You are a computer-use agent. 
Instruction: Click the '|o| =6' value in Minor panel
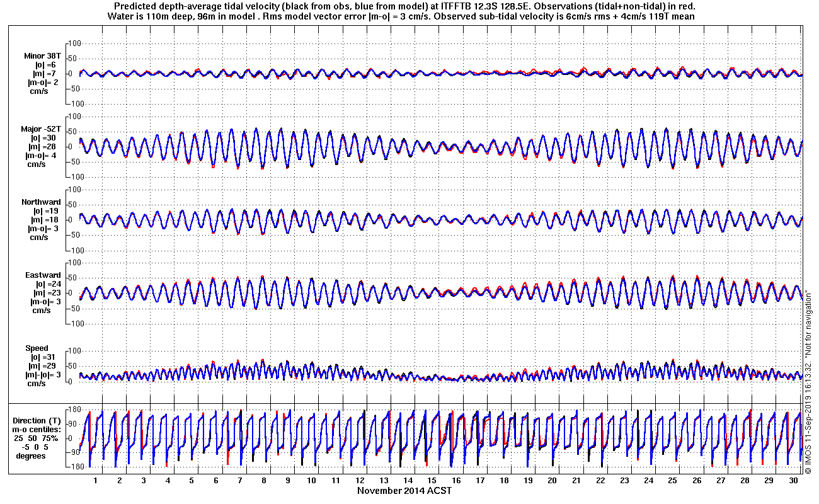45,65
